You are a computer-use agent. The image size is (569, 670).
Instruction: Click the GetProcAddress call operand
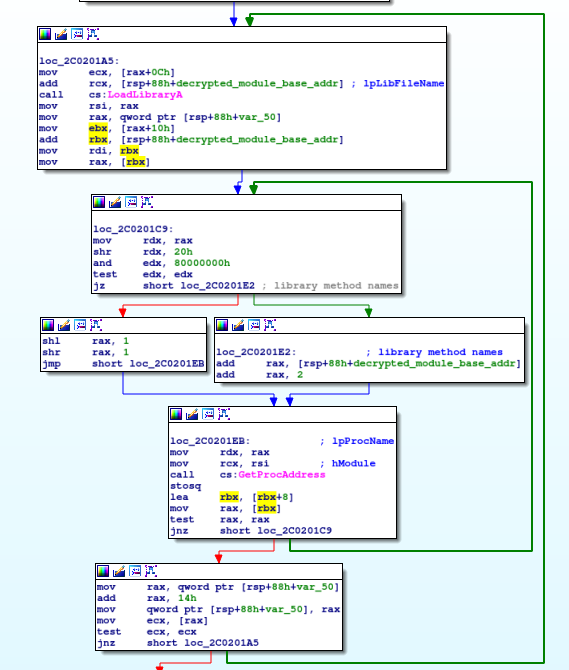pyautogui.click(x=282, y=475)
